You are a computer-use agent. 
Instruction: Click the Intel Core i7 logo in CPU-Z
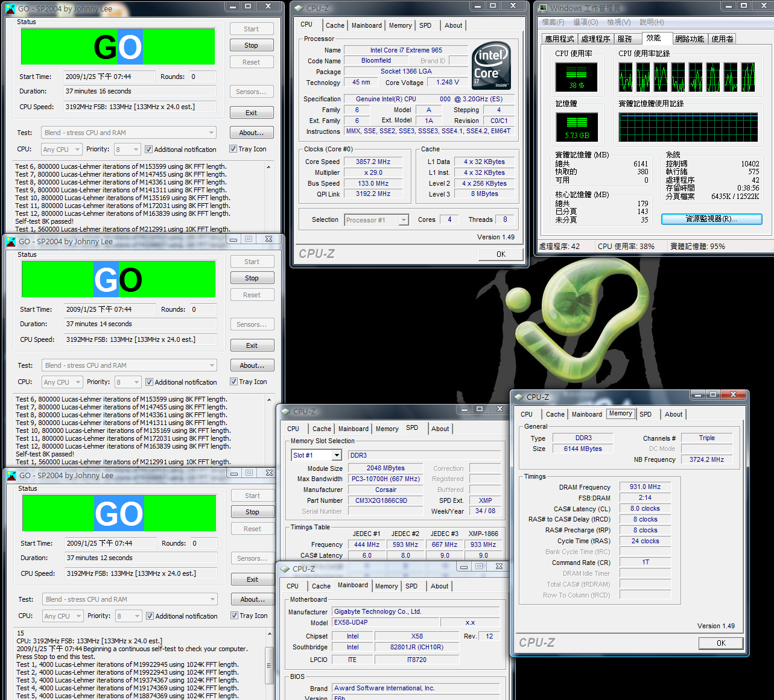(491, 65)
